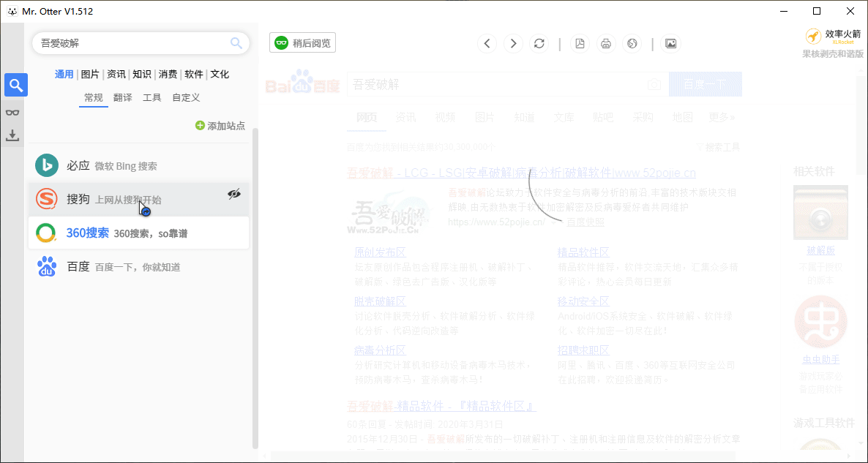This screenshot has height=463, width=868.
Task: Switch to the 软件 category
Action: click(194, 74)
